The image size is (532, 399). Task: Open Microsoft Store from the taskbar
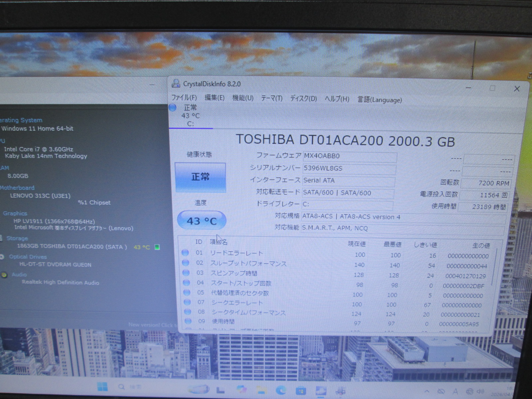pos(301,390)
